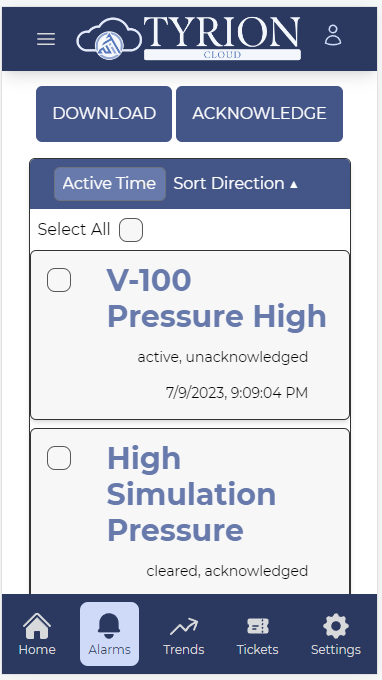Click the TYRION Cloud wordmark
Viewport: 382px width, 680px height.
click(222, 38)
